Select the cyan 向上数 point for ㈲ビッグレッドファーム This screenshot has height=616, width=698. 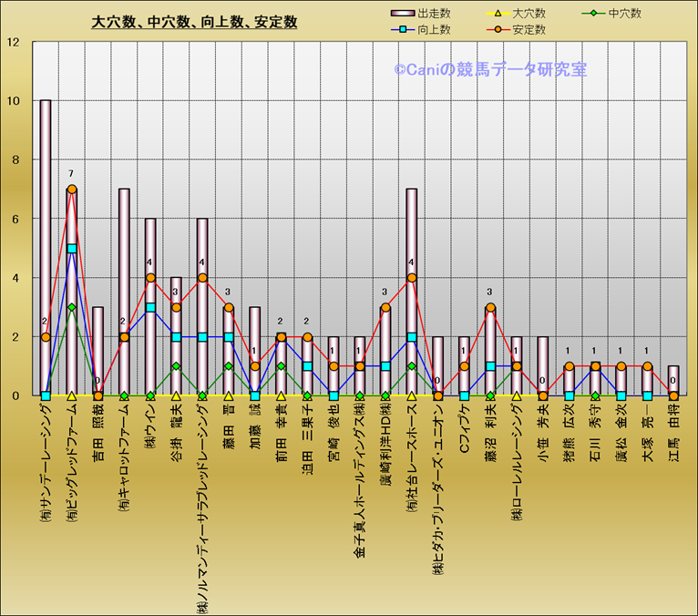[x=72, y=248]
